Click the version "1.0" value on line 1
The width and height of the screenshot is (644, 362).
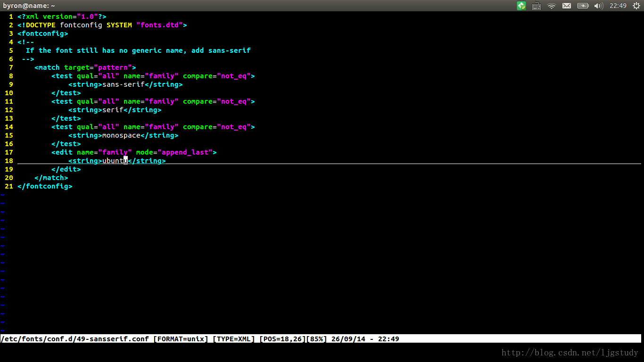[x=87, y=16]
